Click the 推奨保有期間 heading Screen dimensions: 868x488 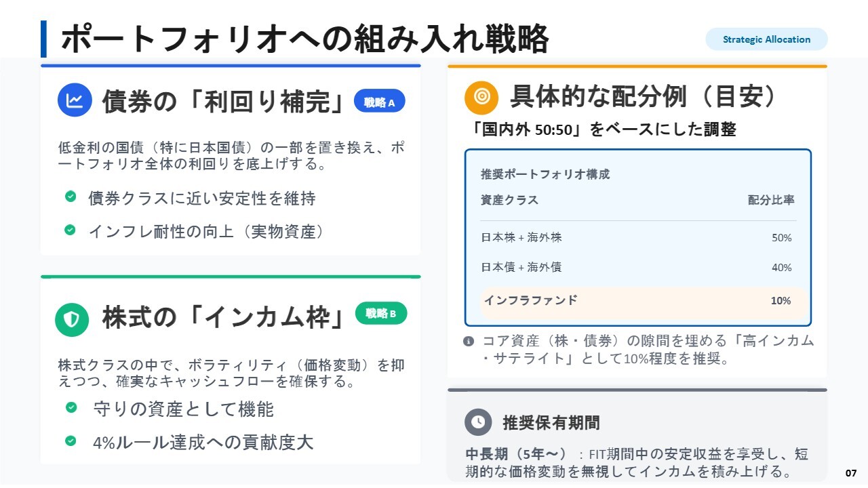(551, 423)
